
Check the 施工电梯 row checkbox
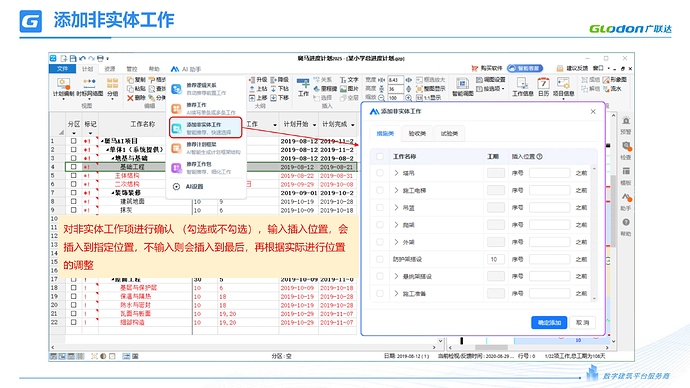(x=379, y=190)
